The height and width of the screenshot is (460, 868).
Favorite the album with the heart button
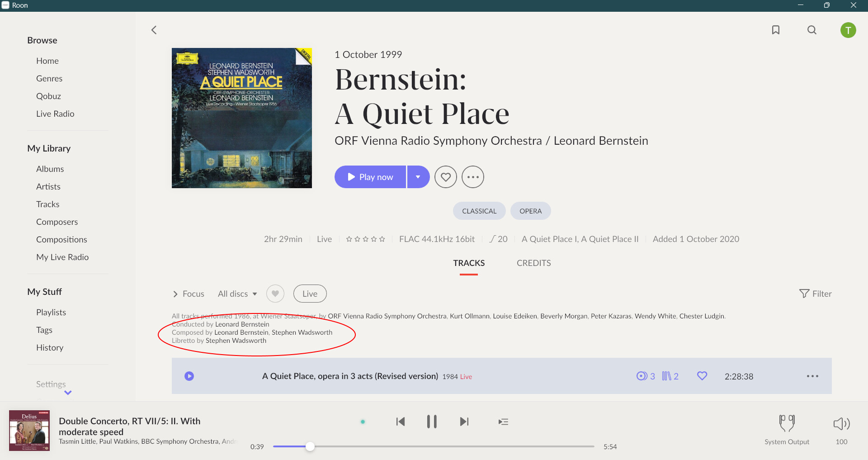[x=445, y=177]
